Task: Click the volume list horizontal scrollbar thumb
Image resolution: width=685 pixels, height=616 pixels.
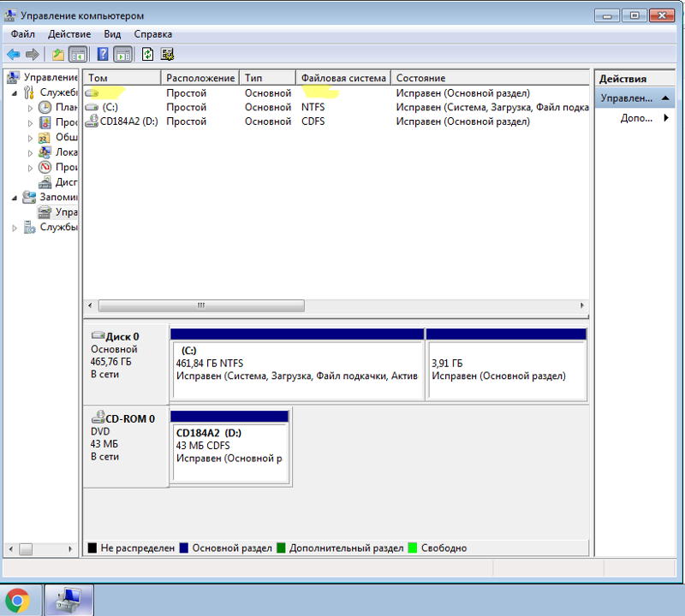Action: pyautogui.click(x=201, y=305)
